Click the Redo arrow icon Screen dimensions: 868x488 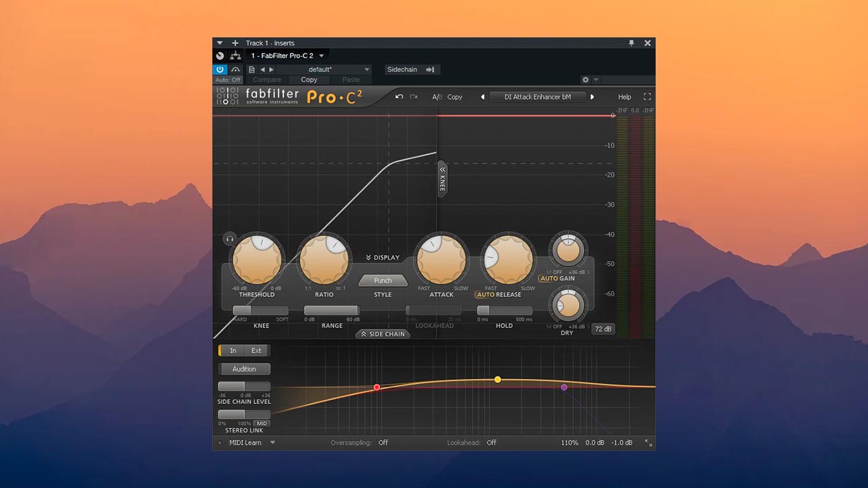[x=414, y=97]
